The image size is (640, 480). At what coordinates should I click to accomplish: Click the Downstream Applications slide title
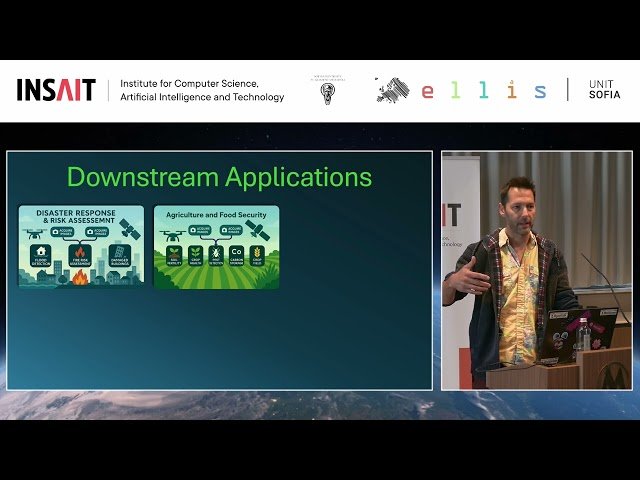coord(219,177)
